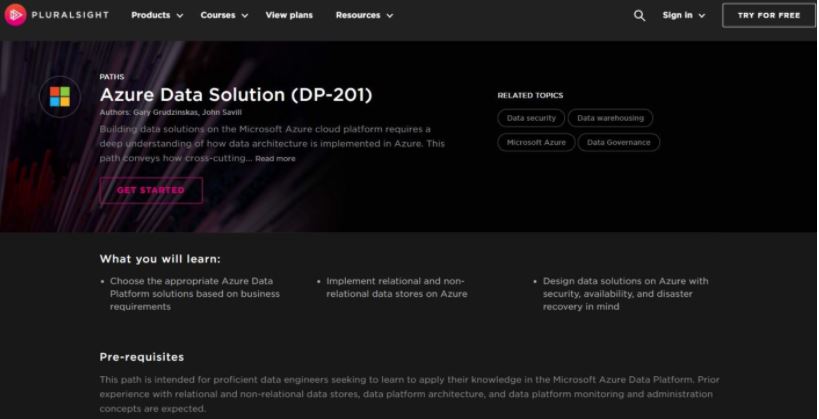Choose the Microsoft Azure topic tag
The width and height of the screenshot is (819, 419).
(x=536, y=142)
